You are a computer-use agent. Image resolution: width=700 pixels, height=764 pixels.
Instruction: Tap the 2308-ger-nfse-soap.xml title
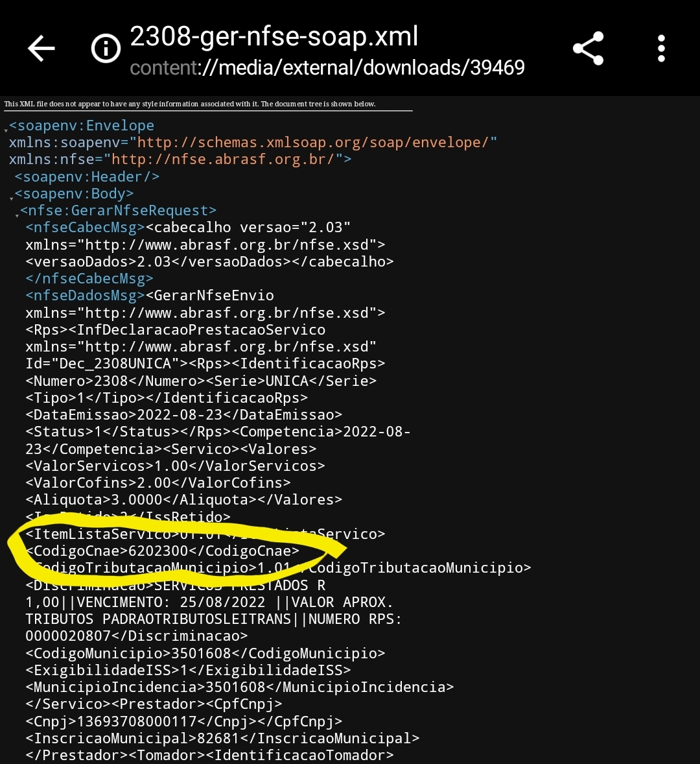click(x=274, y=36)
